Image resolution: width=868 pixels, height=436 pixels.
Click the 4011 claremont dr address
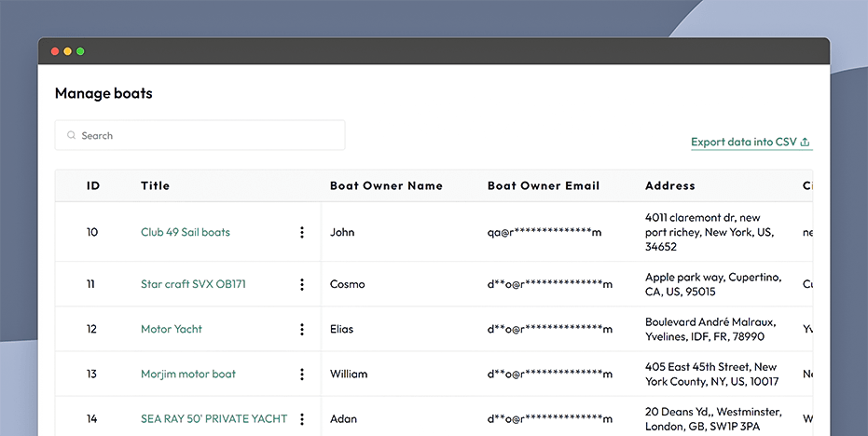coord(710,232)
